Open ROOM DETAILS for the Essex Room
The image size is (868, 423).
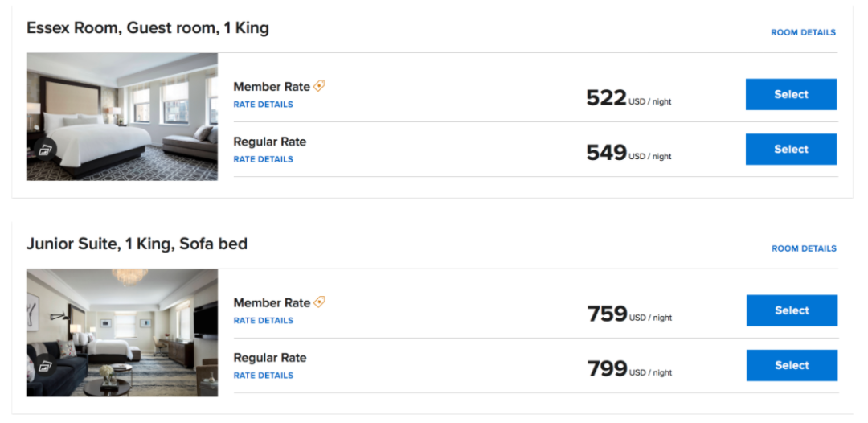tap(803, 33)
